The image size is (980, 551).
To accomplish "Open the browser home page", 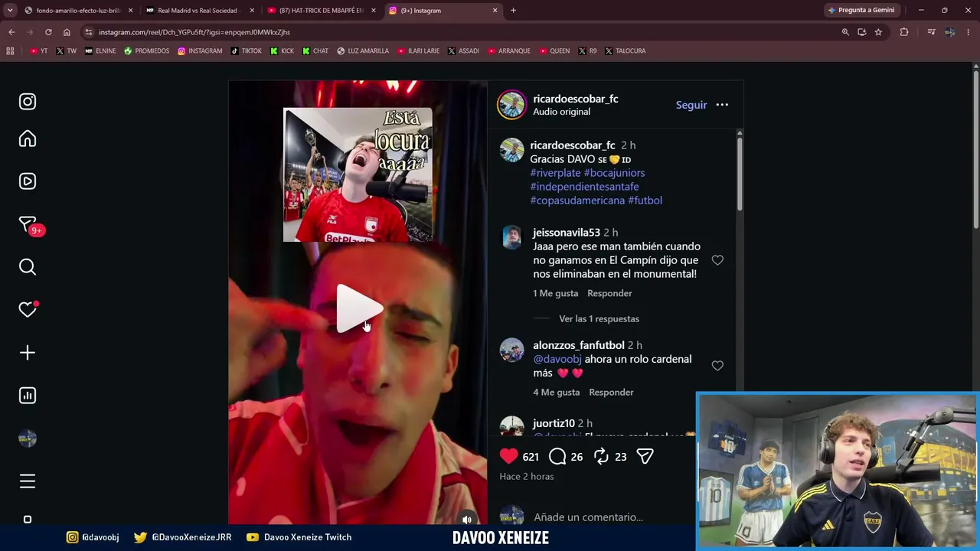I will tap(67, 32).
